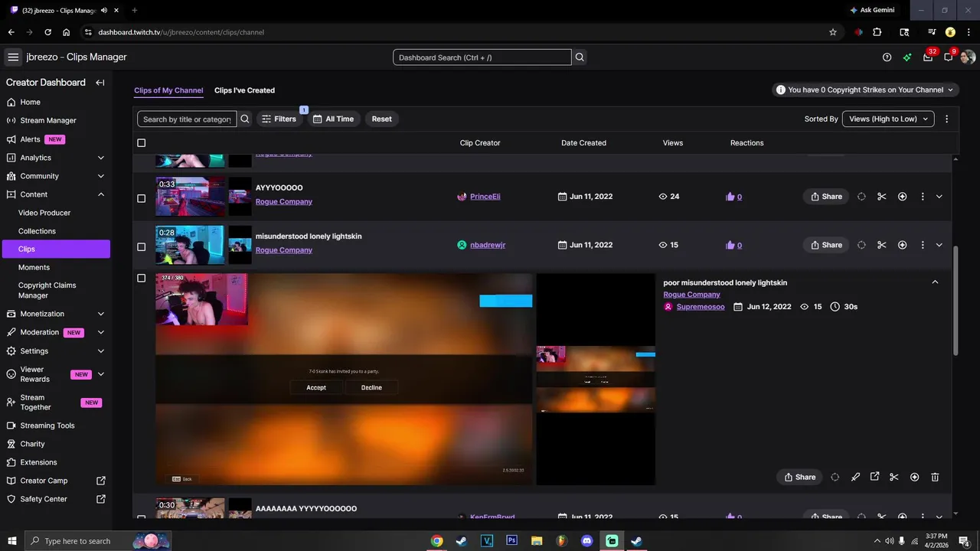980x551 pixels.
Task: Open the inbox notifications with the 32 badge
Action: click(928, 57)
